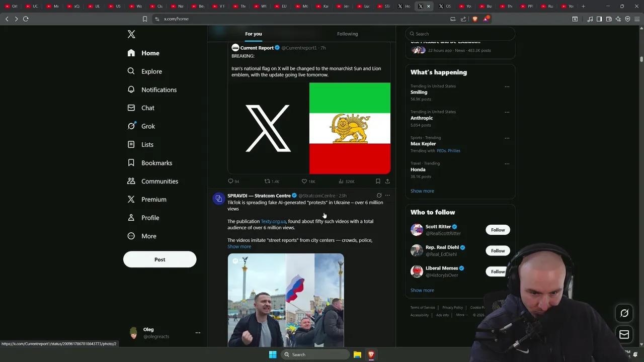Click the reply icon on the Current Report post
This screenshot has height=362, width=644.
coord(231,181)
